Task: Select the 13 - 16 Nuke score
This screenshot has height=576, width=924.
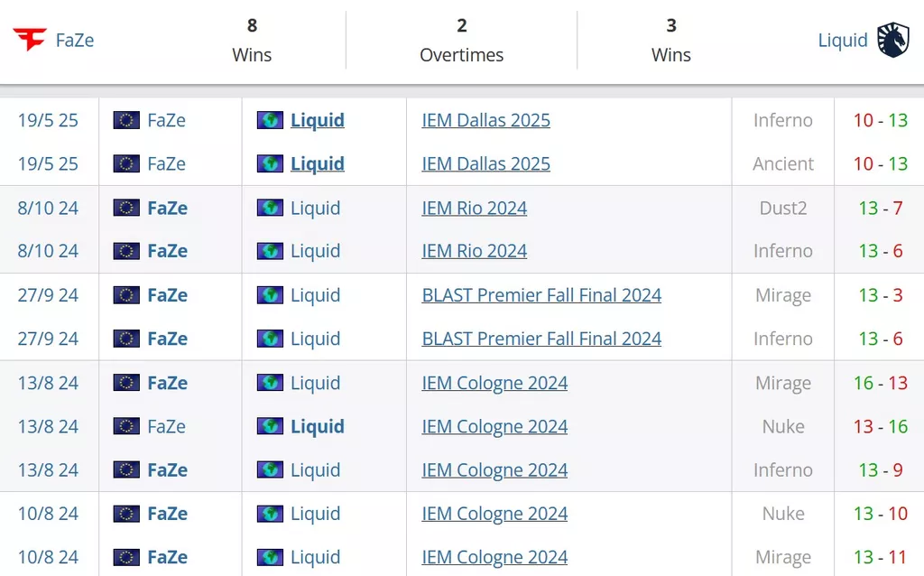Action: coord(881,426)
